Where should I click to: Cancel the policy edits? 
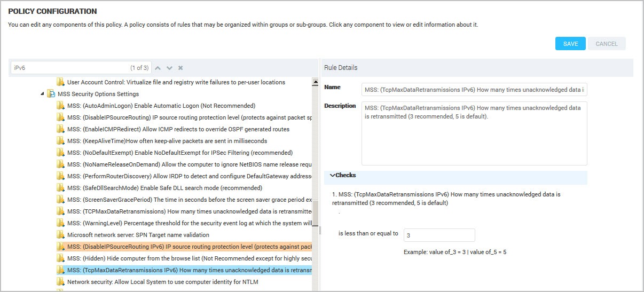(606, 44)
